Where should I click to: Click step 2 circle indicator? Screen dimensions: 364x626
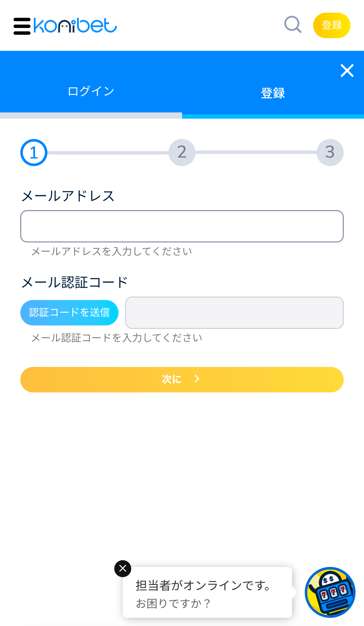pos(182,153)
